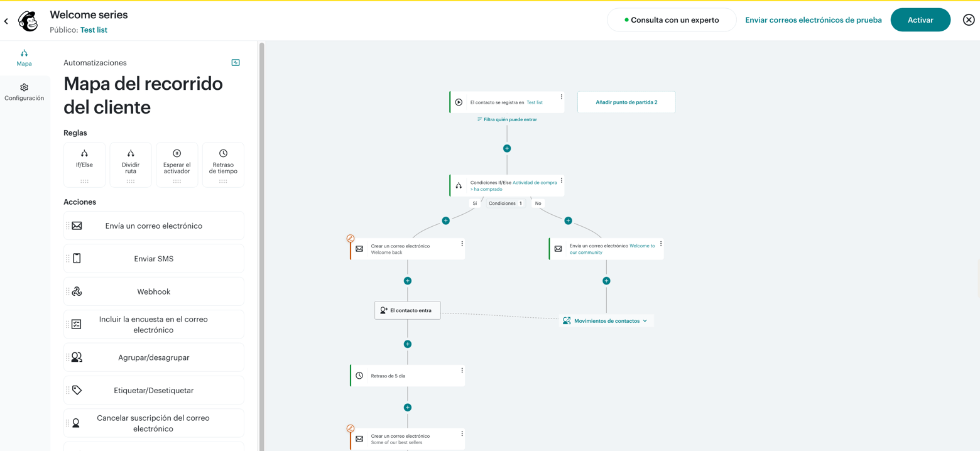Add a step below the 5 day delay

pyautogui.click(x=408, y=408)
